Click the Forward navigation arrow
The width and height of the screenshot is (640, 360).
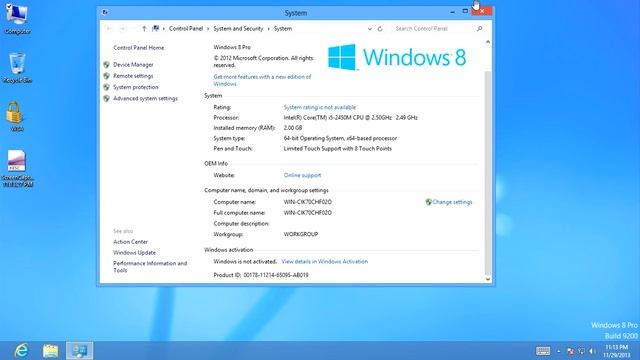tap(122, 29)
